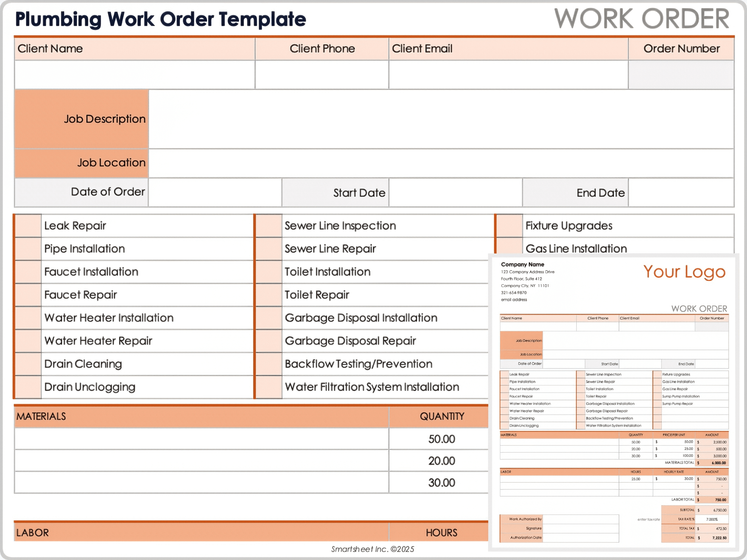Click the Gas Line Installation label
The image size is (747, 560).
tap(576, 248)
